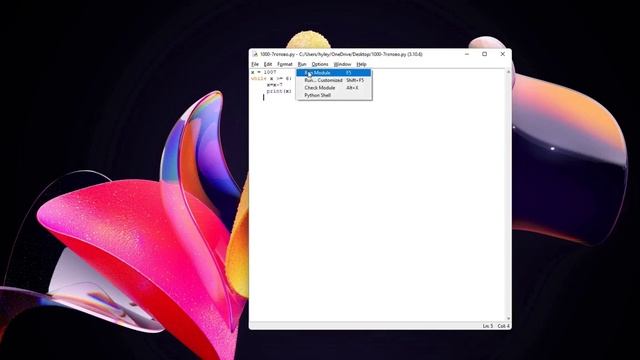Click the 'Col: 4' status bar entry
This screenshot has height=360, width=640.
coord(503,326)
